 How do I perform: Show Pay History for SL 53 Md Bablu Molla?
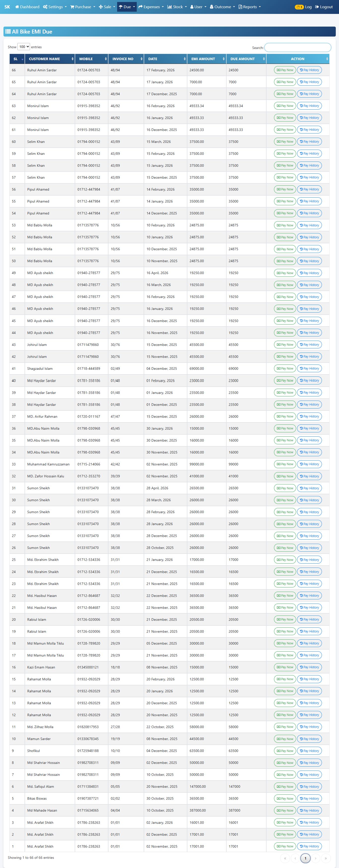pos(309,225)
